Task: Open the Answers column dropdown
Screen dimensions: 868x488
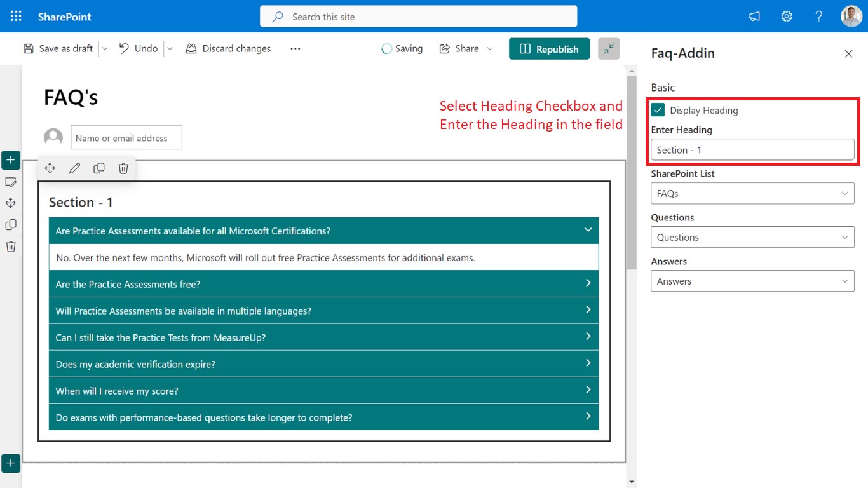Action: [752, 281]
